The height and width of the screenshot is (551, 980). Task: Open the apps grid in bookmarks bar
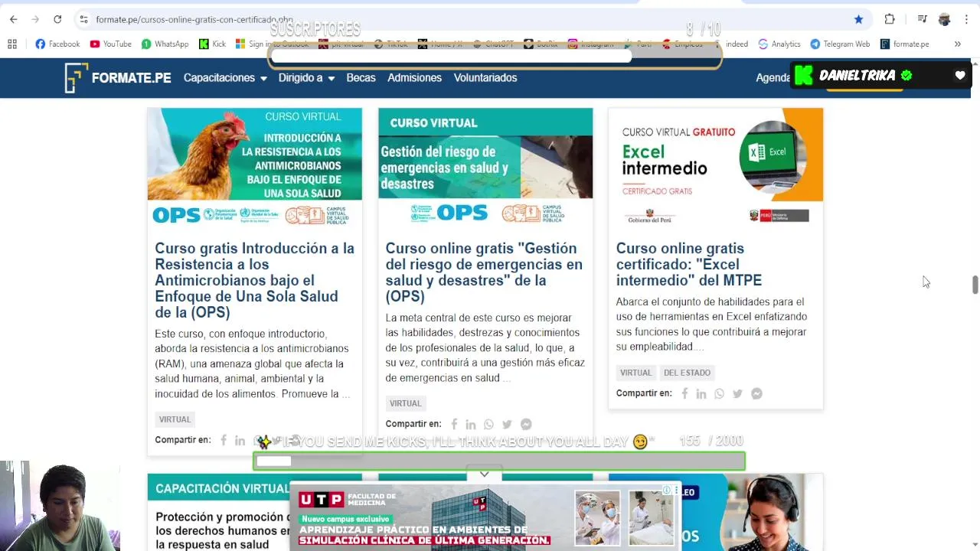click(x=12, y=44)
